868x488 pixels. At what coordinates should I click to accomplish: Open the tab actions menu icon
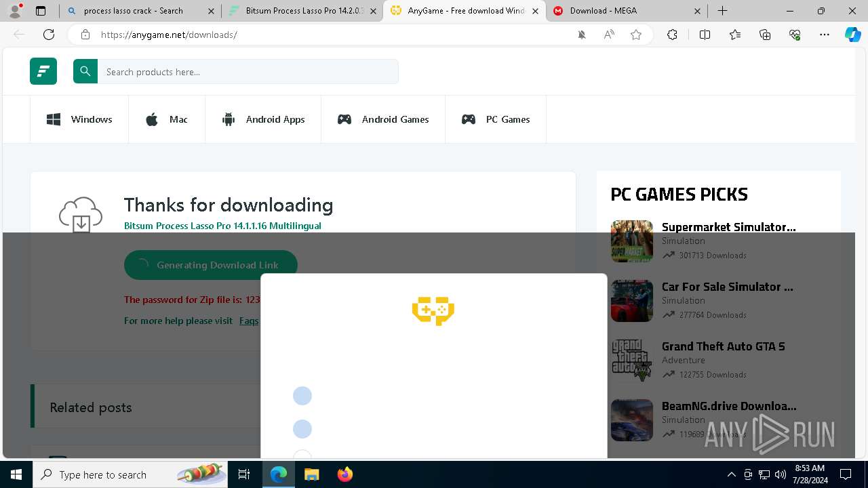41,11
